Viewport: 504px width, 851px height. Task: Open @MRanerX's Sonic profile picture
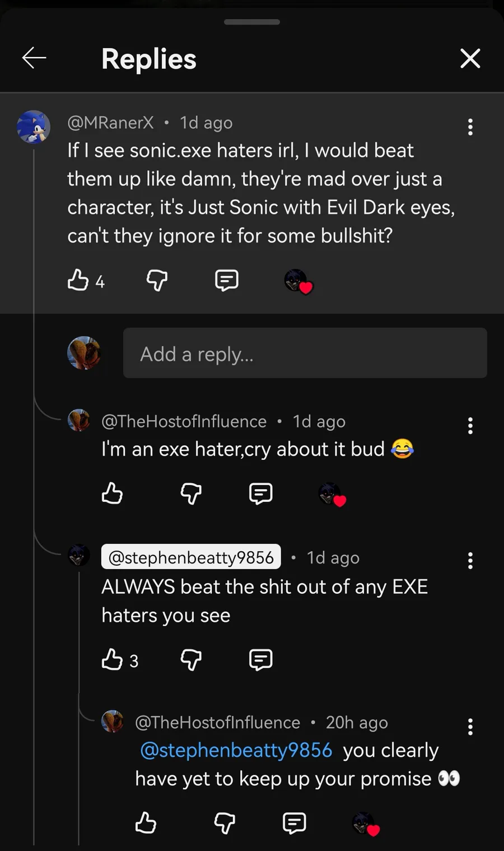pyautogui.click(x=34, y=127)
